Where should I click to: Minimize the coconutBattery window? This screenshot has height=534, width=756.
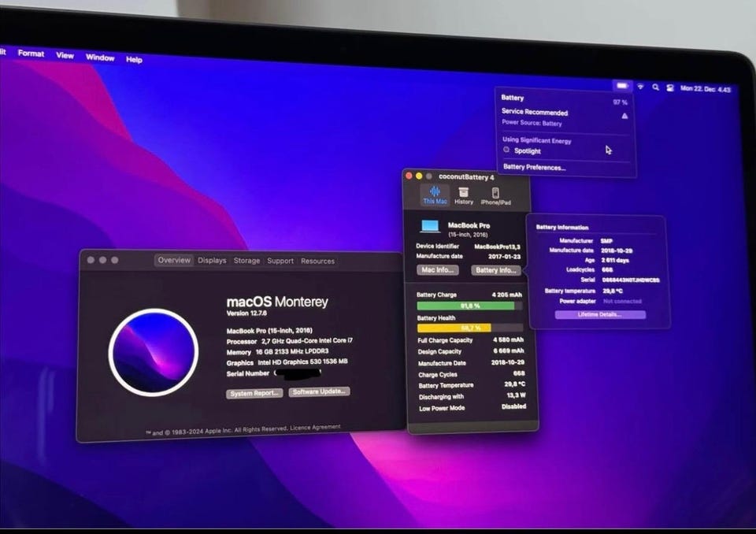(x=419, y=176)
